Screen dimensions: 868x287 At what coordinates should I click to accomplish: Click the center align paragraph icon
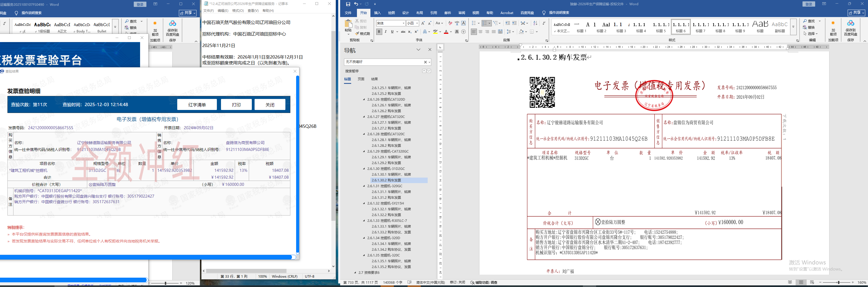[x=481, y=32]
